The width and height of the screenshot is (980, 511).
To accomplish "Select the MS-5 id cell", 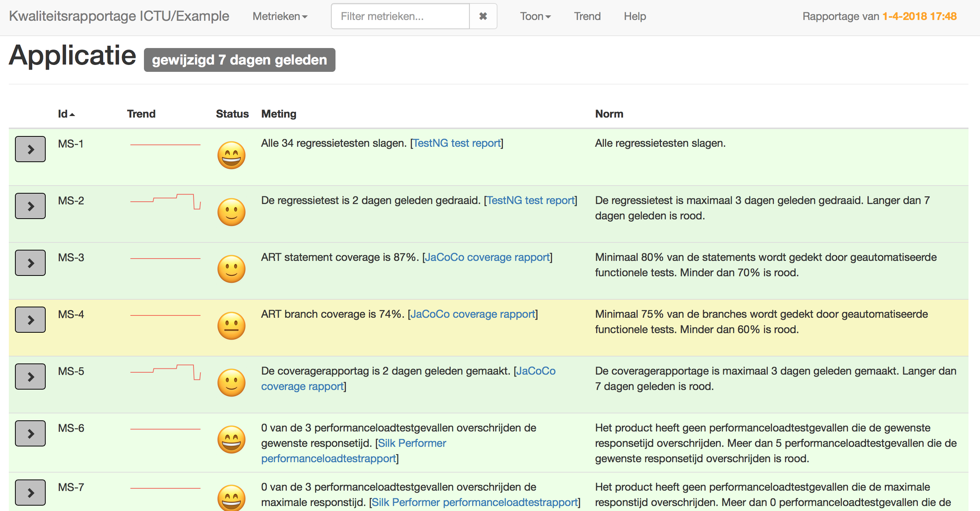I will click(71, 371).
